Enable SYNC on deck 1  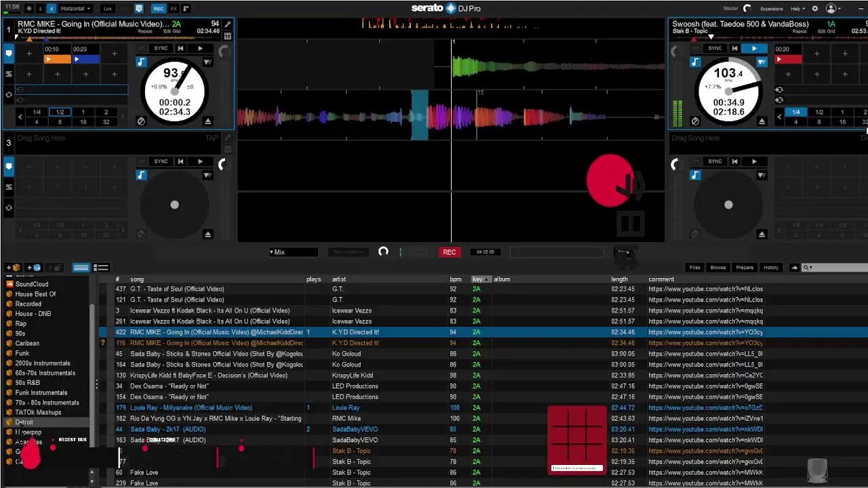click(161, 49)
